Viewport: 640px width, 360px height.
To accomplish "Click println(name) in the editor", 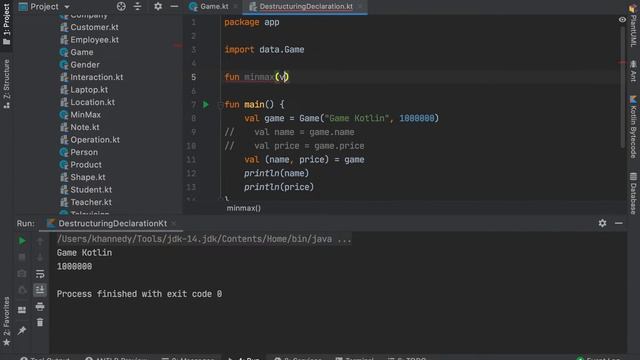I will [276, 173].
